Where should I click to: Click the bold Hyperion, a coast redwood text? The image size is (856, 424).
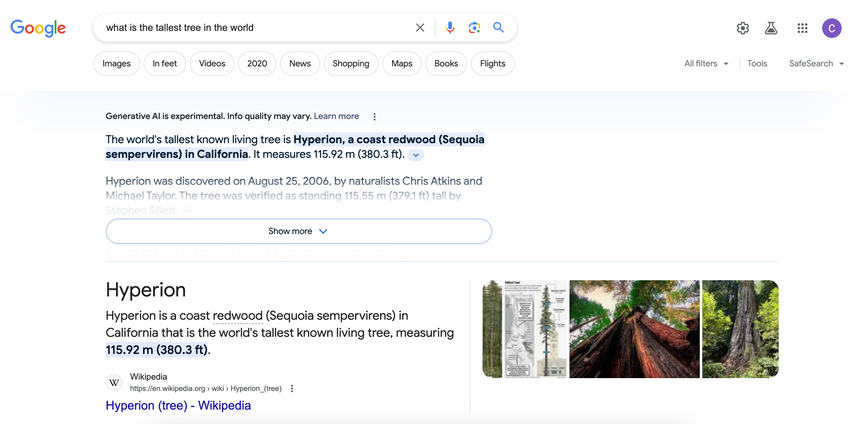coord(295,147)
